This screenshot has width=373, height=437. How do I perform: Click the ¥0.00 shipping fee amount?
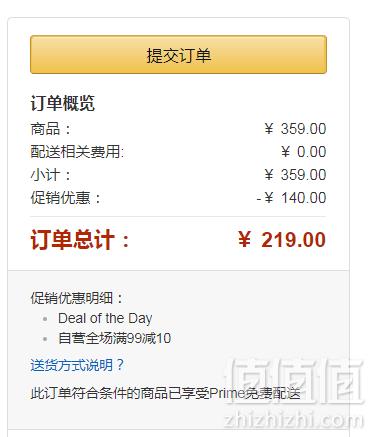pos(303,152)
